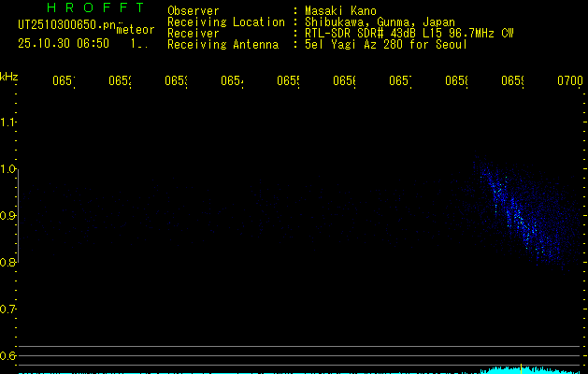This screenshot has width=588, height=374.
Task: Click the Receiver label
Action: point(194,33)
